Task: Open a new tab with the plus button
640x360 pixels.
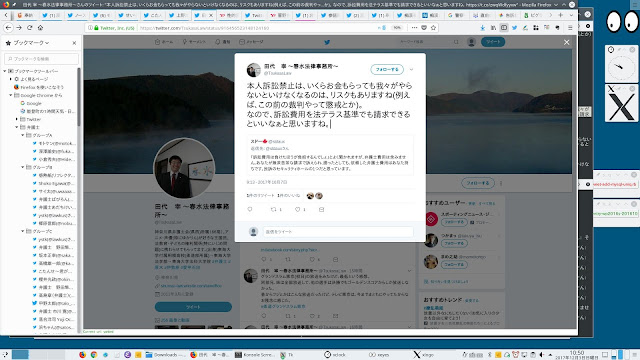Action: click(x=560, y=15)
